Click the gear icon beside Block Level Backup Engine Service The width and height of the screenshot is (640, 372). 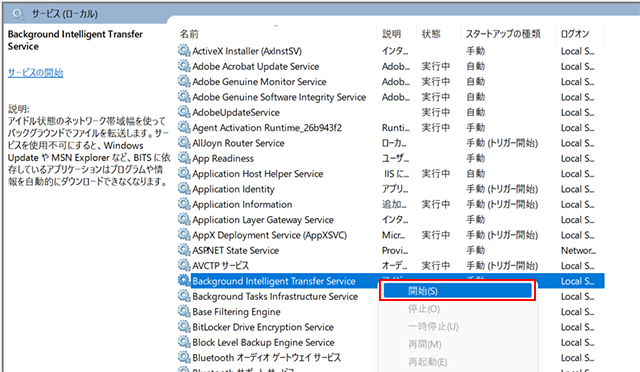point(184,342)
